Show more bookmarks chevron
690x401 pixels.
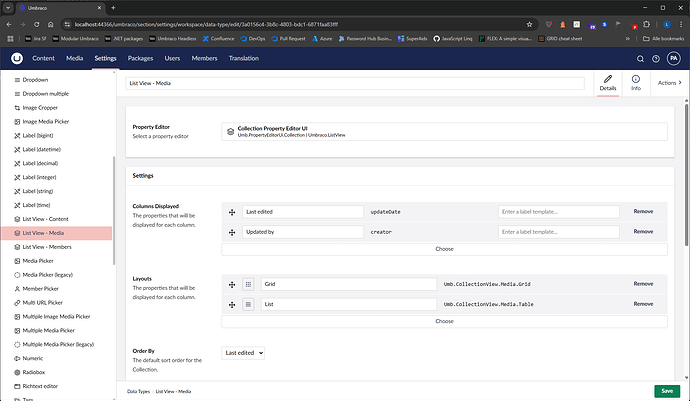pyautogui.click(x=628, y=39)
